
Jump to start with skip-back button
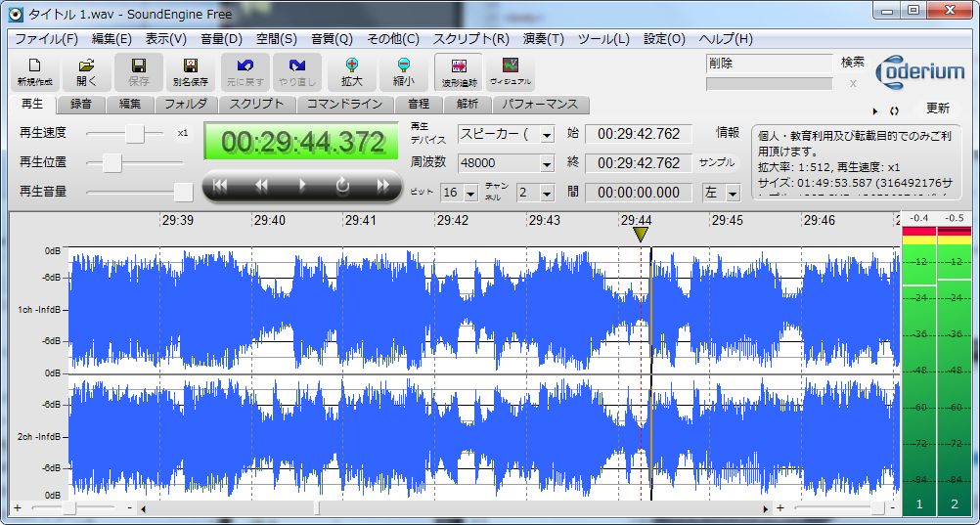[220, 185]
